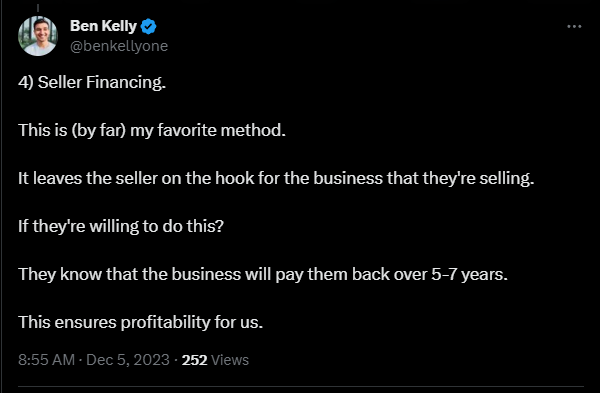Click 'If they're willing to do this?' line
This screenshot has width=600, height=393.
[121, 226]
